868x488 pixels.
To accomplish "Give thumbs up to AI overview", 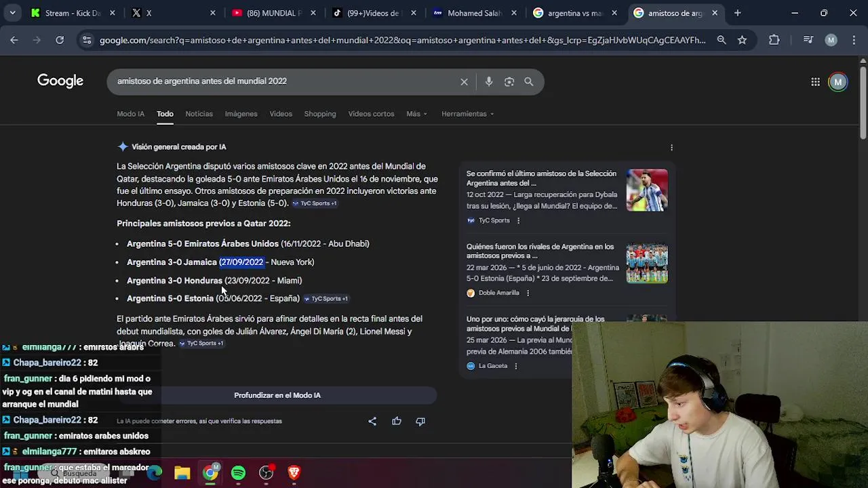I will tap(397, 421).
